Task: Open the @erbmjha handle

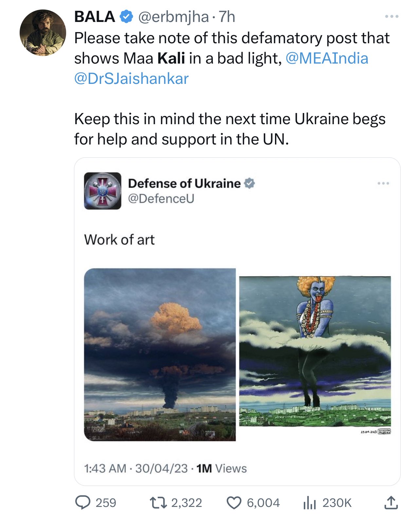Action: (x=173, y=17)
